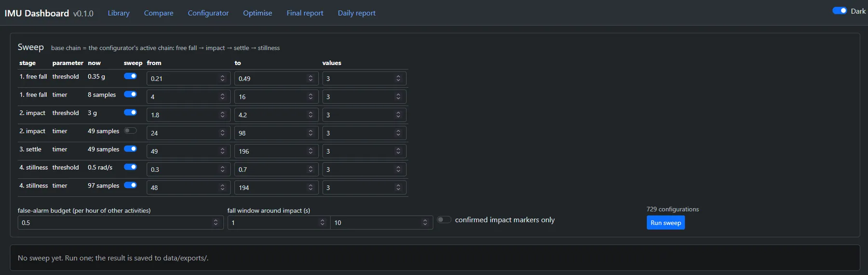Edit impact timer values count field
868x275 pixels.
pyautogui.click(x=364, y=133)
